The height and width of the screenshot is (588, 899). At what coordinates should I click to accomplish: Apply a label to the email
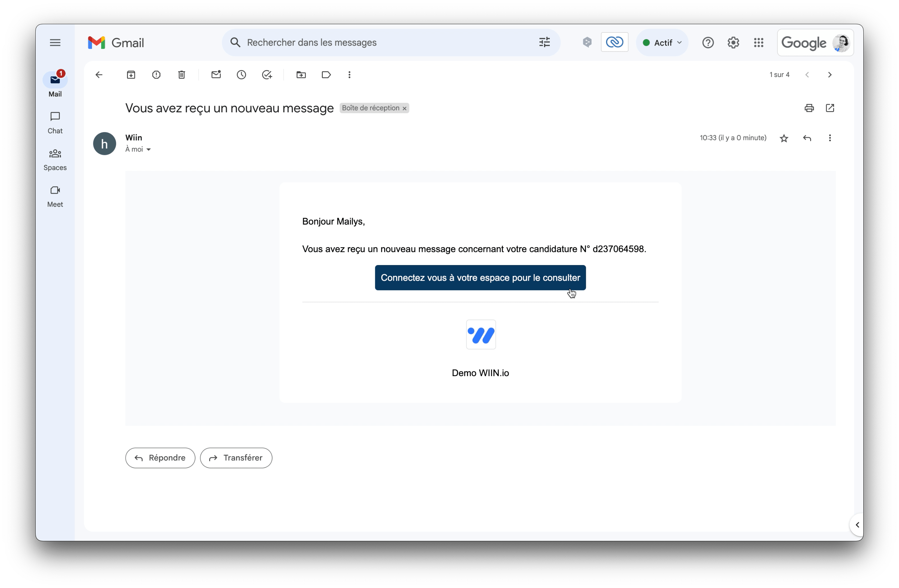tap(326, 75)
